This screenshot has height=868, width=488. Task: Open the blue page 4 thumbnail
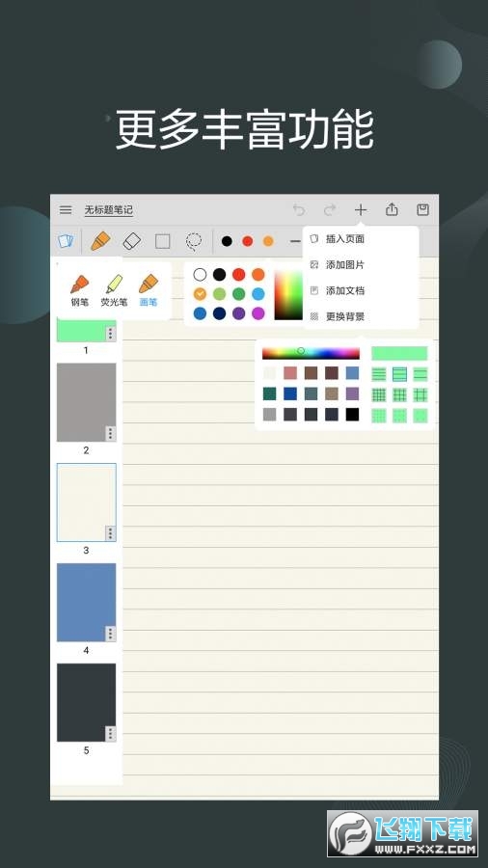tap(86, 603)
